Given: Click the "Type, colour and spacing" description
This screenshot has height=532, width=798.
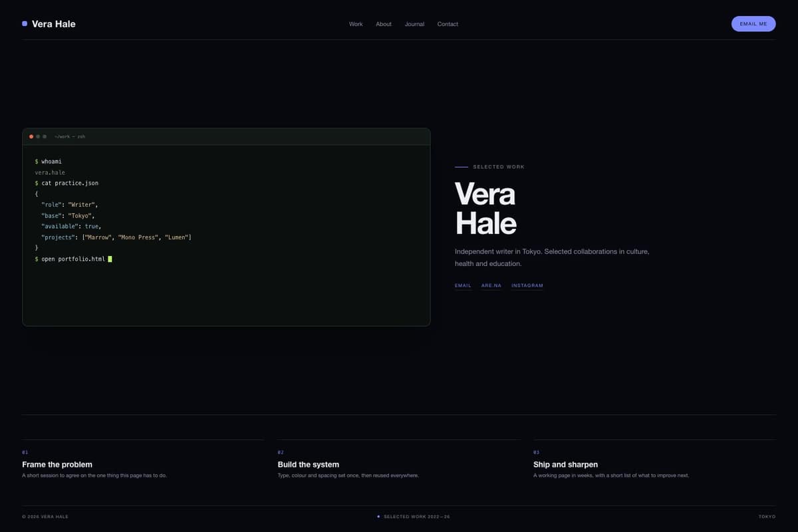Looking at the screenshot, I should pyautogui.click(x=348, y=475).
